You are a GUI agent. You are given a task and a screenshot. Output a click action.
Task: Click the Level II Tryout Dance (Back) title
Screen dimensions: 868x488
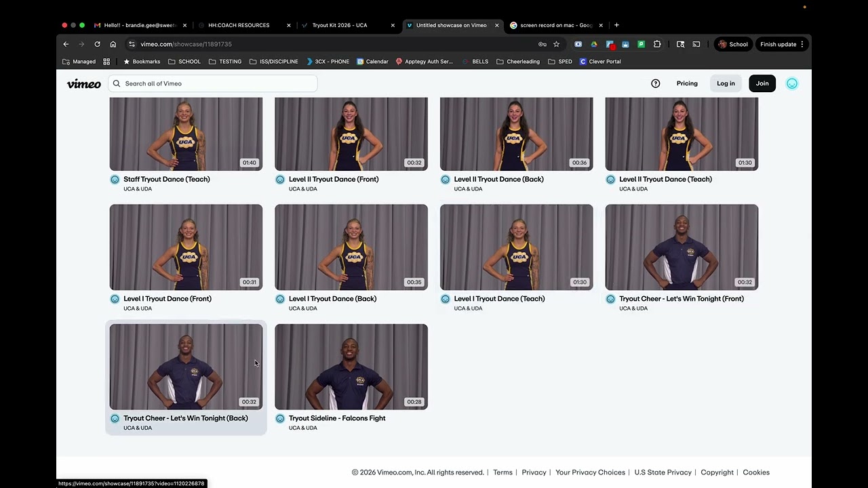pyautogui.click(x=498, y=180)
